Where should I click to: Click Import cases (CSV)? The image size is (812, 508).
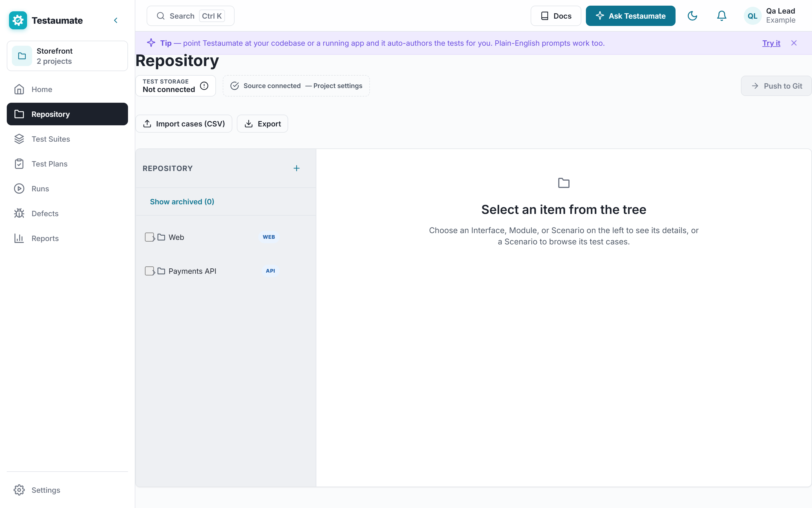click(184, 124)
